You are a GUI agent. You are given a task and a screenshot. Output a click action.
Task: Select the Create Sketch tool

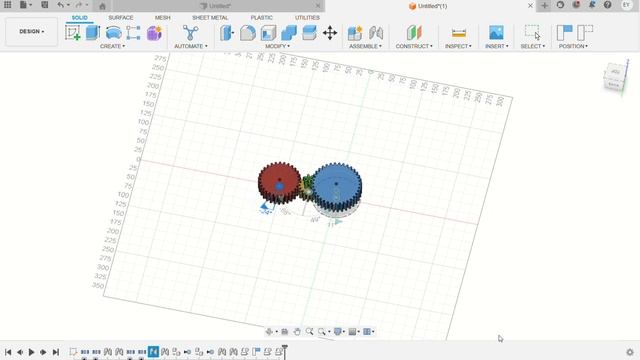(73, 33)
